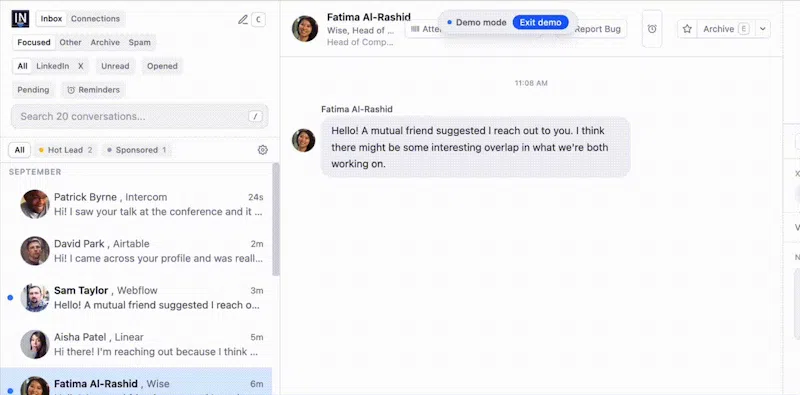Remove the LinkedIn filter with X

(x=81, y=66)
